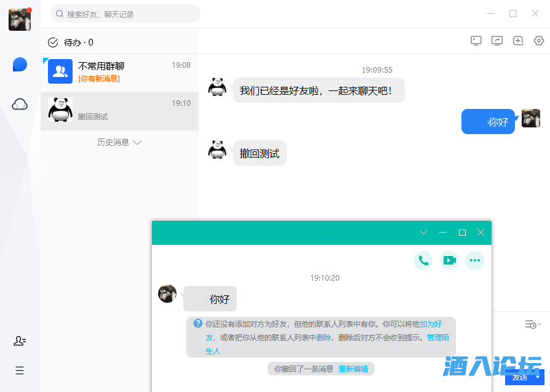Start a voice call with phone icon
The width and height of the screenshot is (550, 392).
coord(423,260)
